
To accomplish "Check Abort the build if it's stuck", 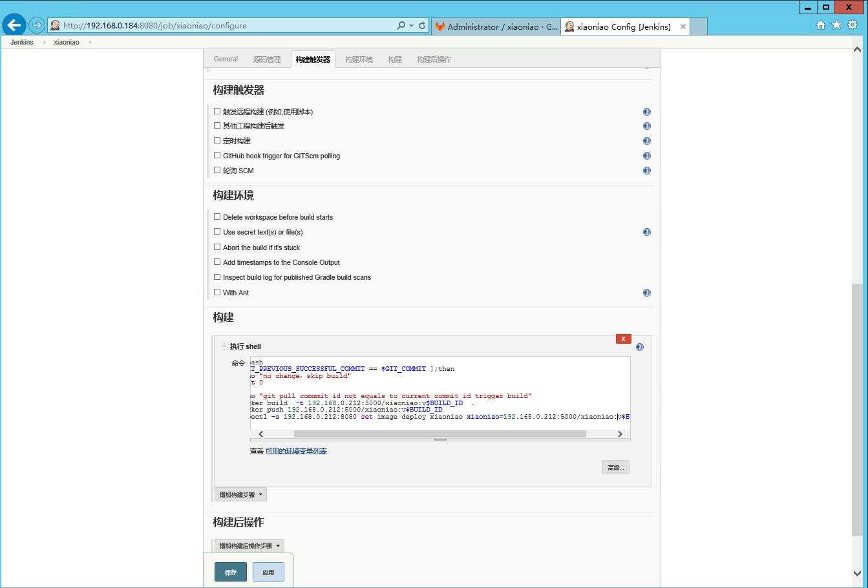I will tap(217, 247).
